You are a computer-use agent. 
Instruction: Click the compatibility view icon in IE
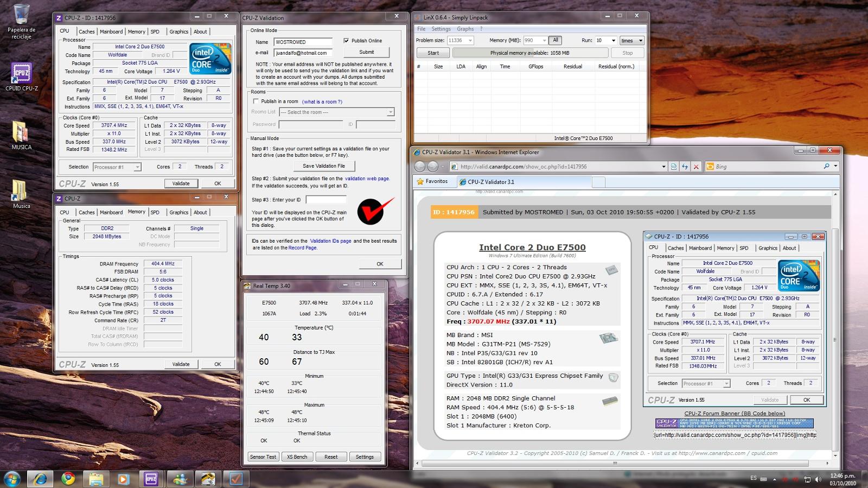point(673,167)
